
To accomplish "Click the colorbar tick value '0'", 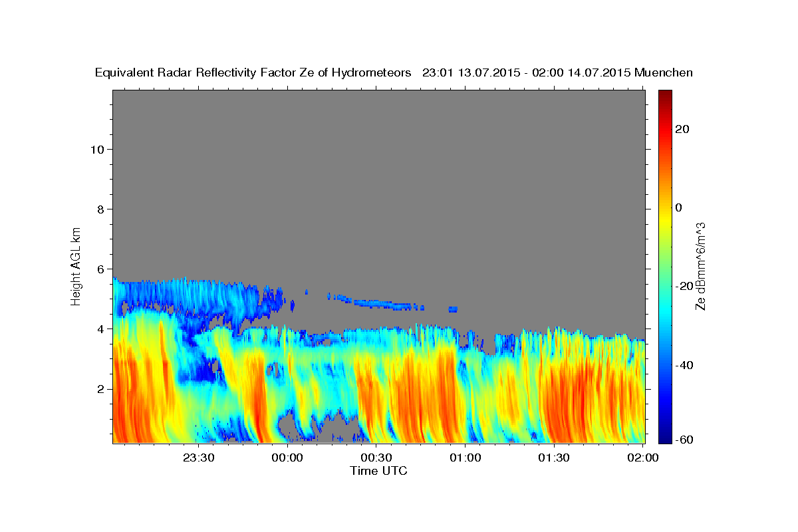I will (x=679, y=207).
